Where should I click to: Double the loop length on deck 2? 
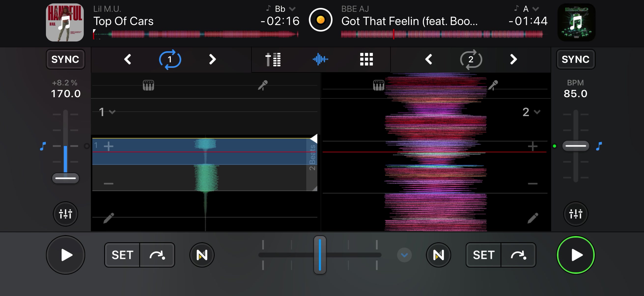click(513, 59)
